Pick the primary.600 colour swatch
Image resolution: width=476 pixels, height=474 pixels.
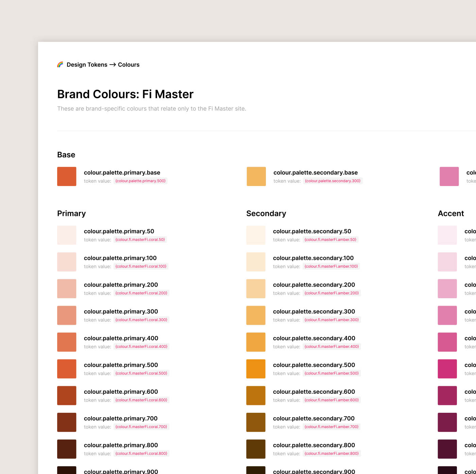[x=67, y=395]
